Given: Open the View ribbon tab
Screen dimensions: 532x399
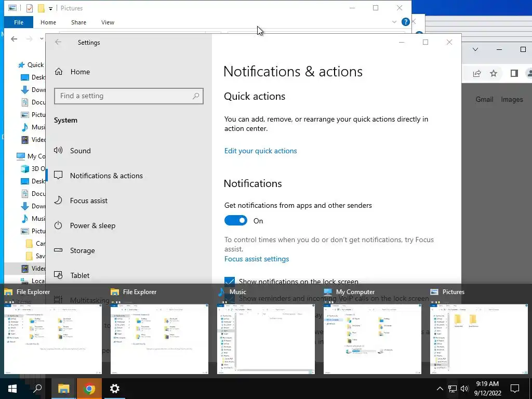Looking at the screenshot, I should 108,22.
